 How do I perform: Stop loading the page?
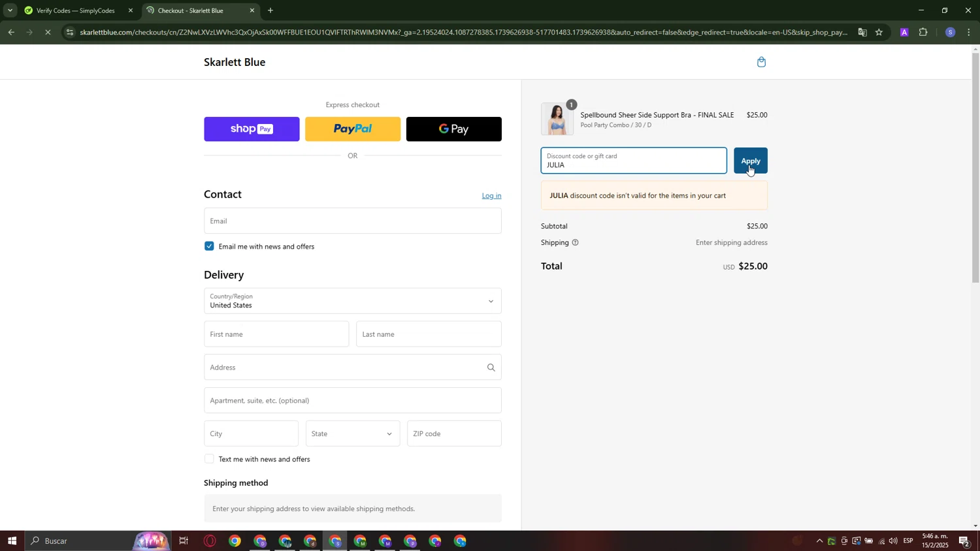48,32
